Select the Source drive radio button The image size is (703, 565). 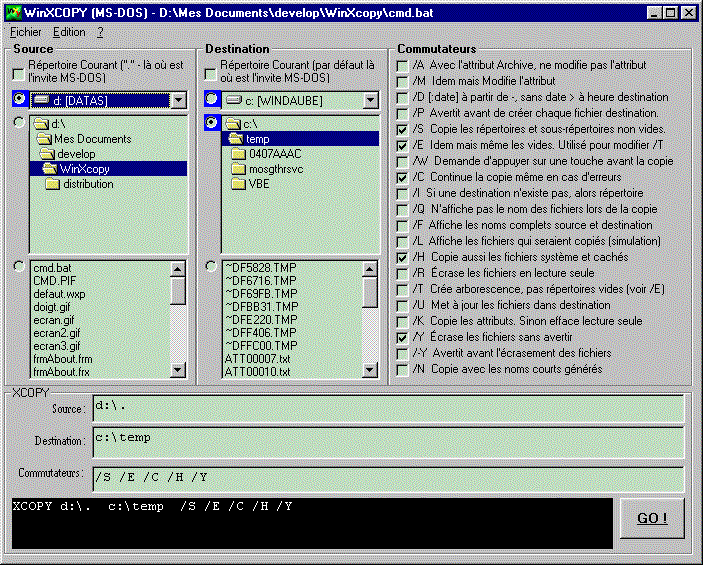pyautogui.click(x=19, y=98)
